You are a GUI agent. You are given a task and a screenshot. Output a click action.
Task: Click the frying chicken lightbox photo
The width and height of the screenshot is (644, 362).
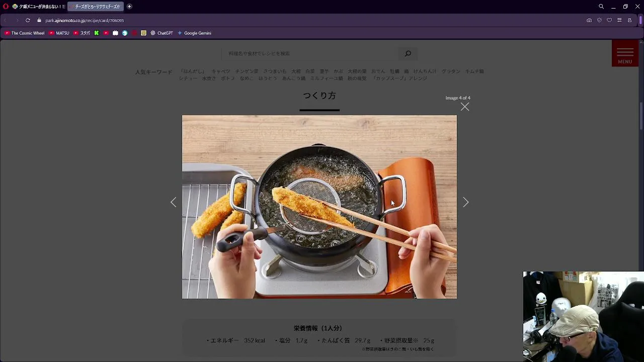point(319,207)
